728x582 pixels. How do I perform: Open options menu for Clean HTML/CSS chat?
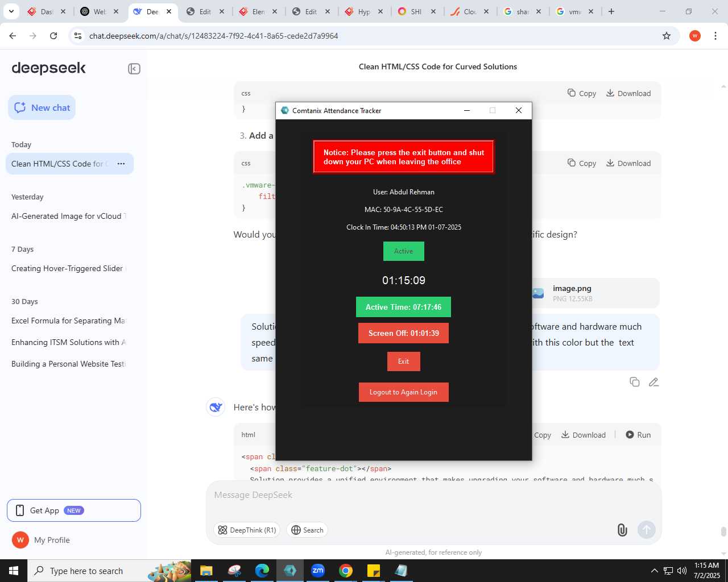click(x=121, y=164)
